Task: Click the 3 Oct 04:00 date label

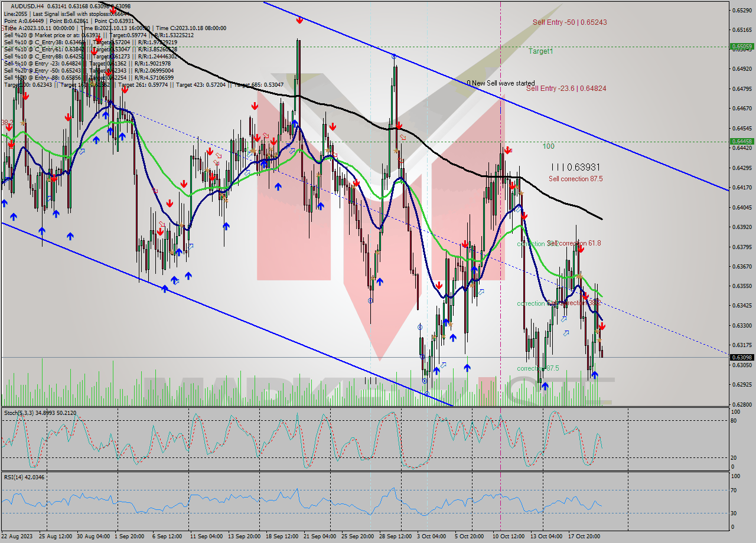Action: (431, 537)
